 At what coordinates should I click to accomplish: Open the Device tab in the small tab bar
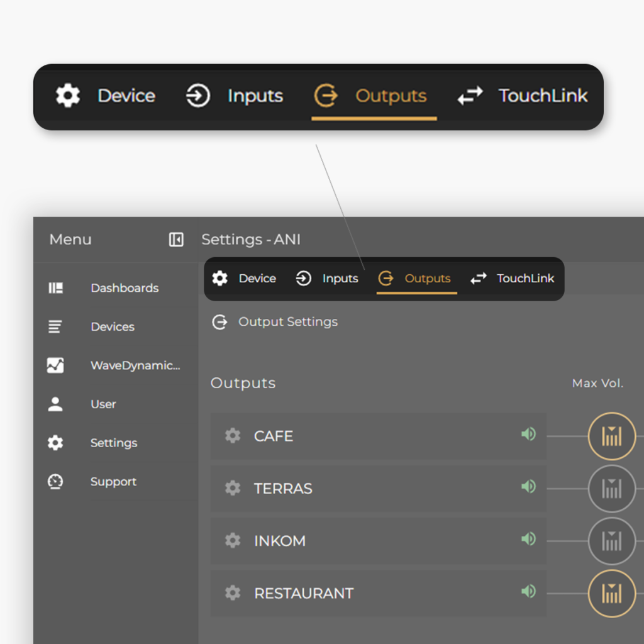[x=244, y=279]
